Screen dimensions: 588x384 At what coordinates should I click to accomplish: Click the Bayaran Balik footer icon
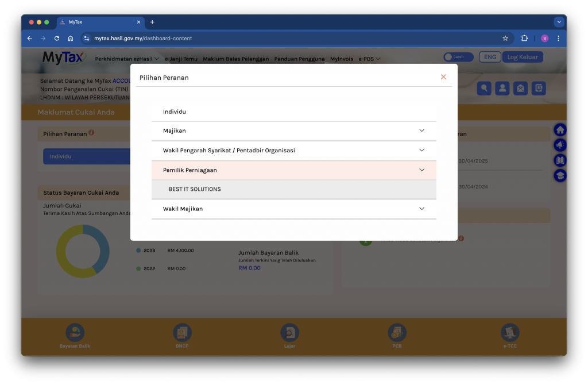click(x=75, y=333)
